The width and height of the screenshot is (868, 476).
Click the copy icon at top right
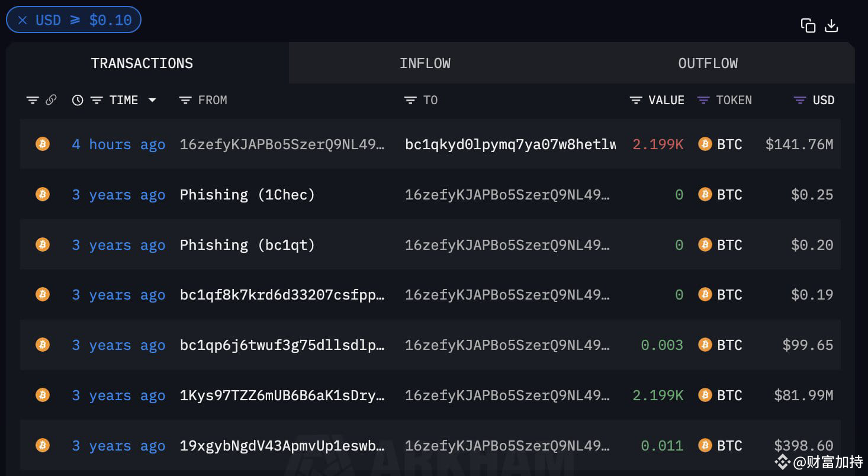(808, 25)
